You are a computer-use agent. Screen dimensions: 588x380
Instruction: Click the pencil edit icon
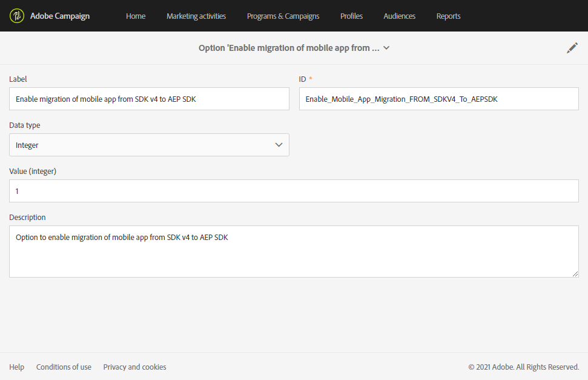coord(572,48)
